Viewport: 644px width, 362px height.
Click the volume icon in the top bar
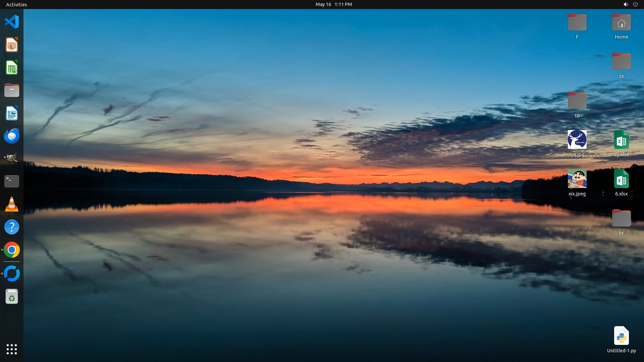pos(626,4)
